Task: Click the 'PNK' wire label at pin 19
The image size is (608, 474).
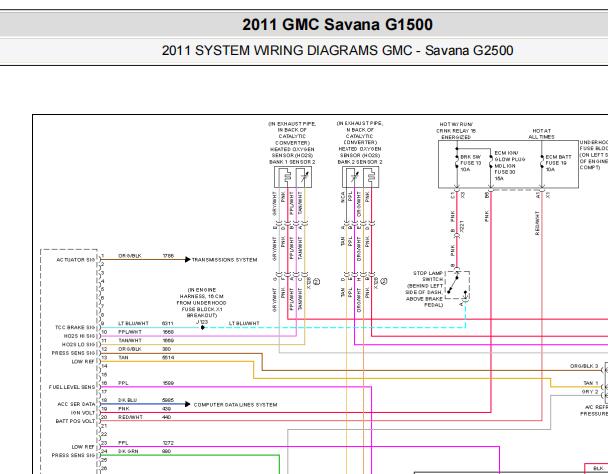Action: click(x=124, y=409)
